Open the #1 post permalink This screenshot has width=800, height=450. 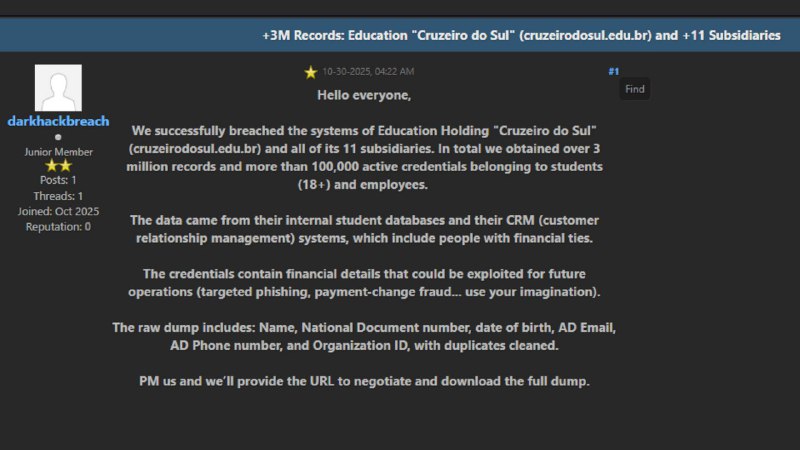613,72
